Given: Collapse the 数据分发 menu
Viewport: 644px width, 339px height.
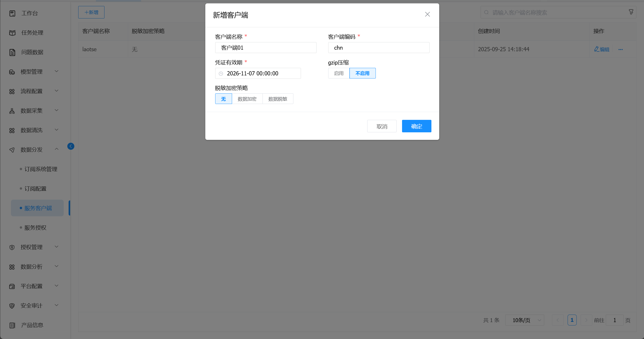Looking at the screenshot, I should [32, 150].
